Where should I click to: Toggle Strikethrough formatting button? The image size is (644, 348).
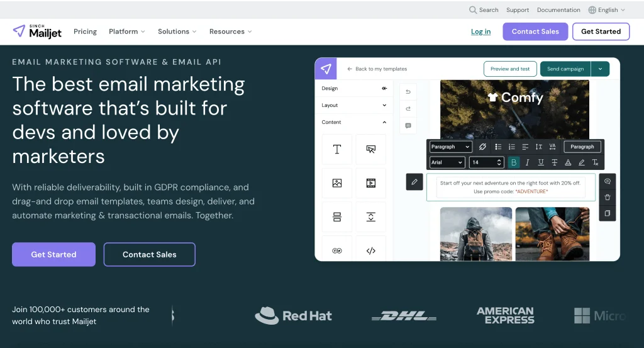pos(555,162)
